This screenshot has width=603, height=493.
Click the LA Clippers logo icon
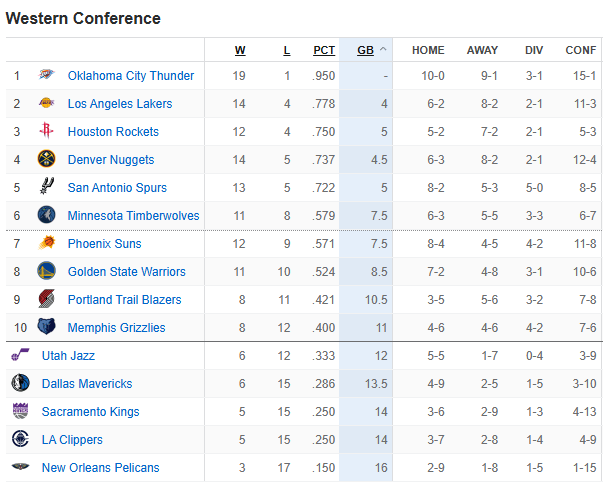click(x=21, y=440)
